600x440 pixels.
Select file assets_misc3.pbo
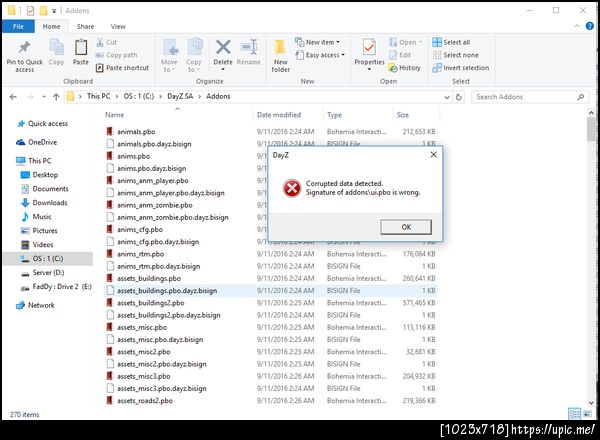pos(143,376)
